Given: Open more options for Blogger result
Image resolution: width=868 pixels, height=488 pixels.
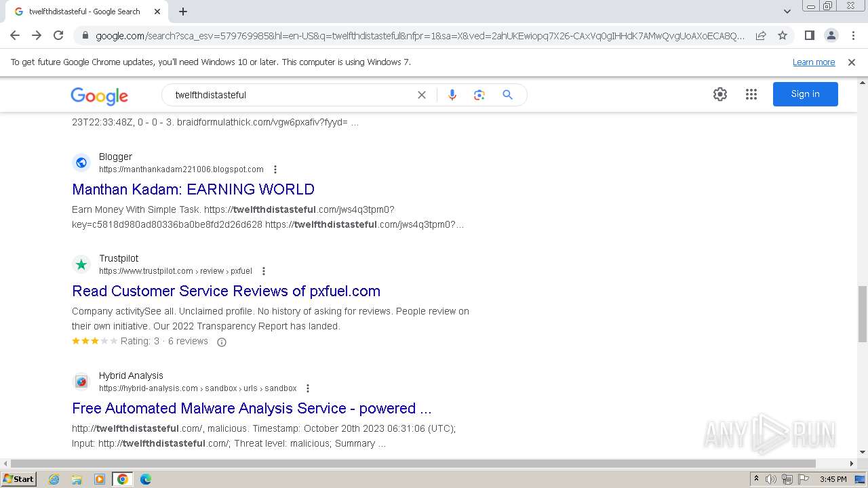Looking at the screenshot, I should point(275,169).
